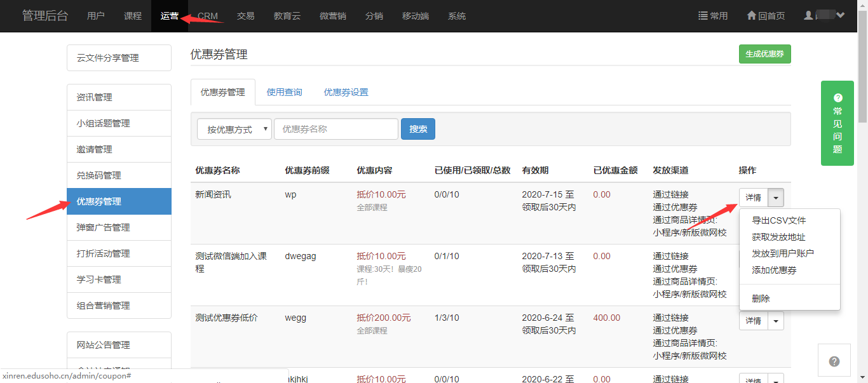Screen dimensions: 868x383
Task: Select 发放到用户账户 menu option
Action: point(782,253)
